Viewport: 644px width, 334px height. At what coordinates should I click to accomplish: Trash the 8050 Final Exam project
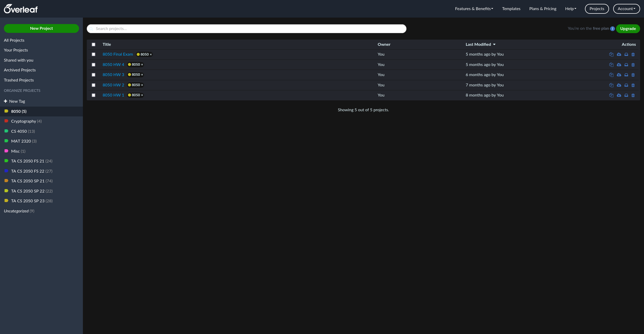[x=633, y=54]
